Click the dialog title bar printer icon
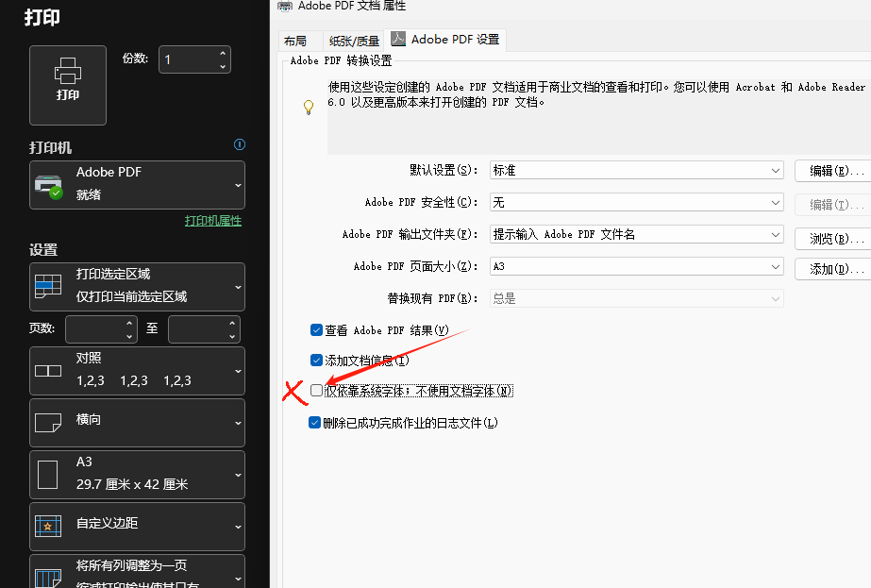Viewport: 871px width, 588px height. tap(285, 6)
